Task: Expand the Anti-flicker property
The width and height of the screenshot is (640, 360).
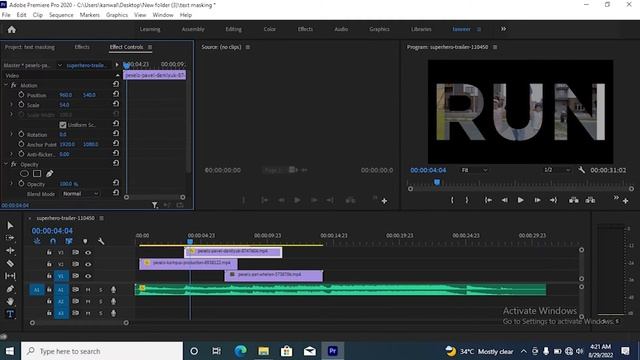Action: (11, 154)
